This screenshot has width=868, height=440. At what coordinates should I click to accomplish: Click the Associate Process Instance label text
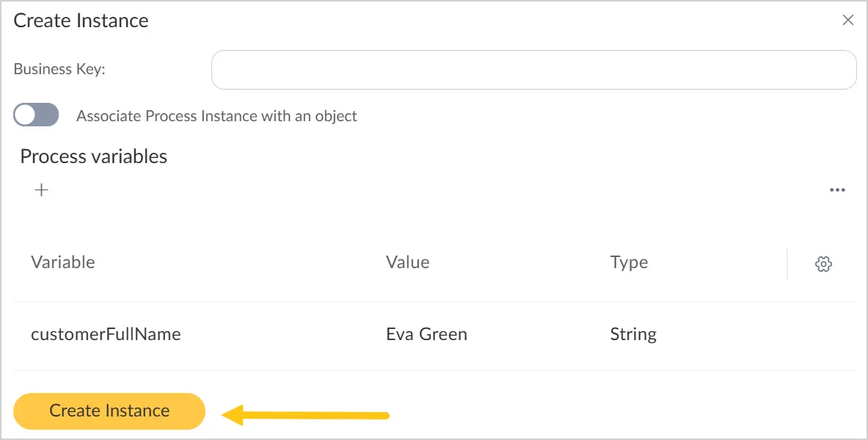tap(216, 116)
